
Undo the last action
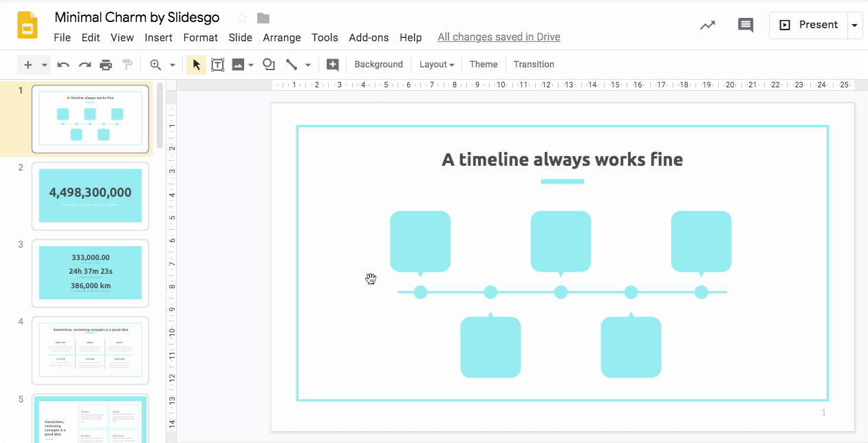tap(63, 65)
